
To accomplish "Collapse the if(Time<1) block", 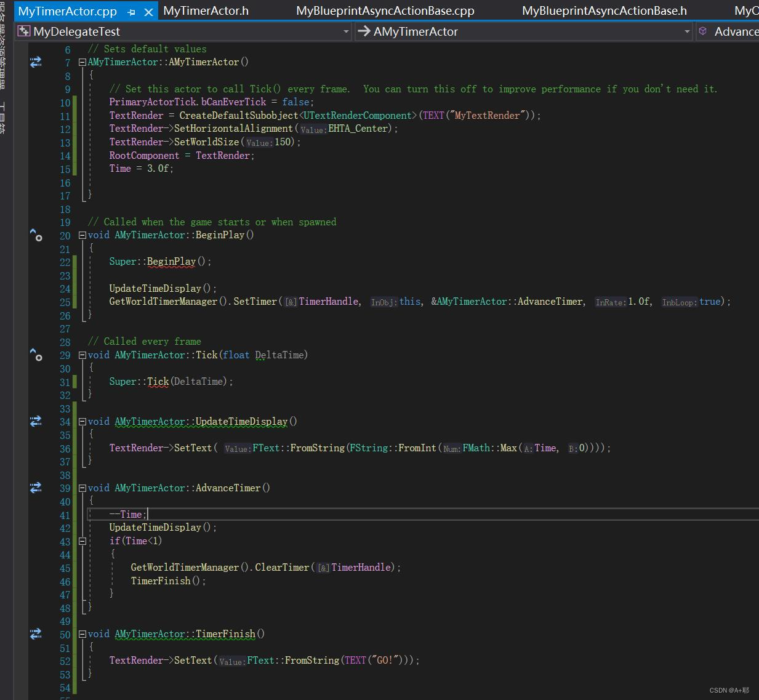I will click(82, 541).
